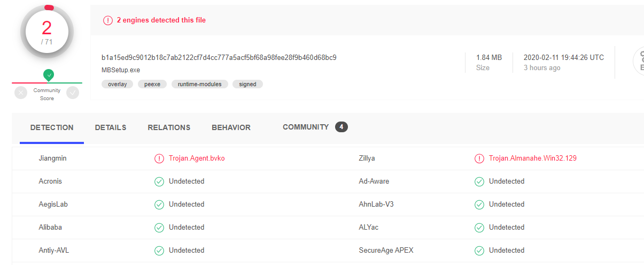This screenshot has width=644, height=265.
Task: Click the green check icon in Acronis row
Action: click(x=159, y=181)
